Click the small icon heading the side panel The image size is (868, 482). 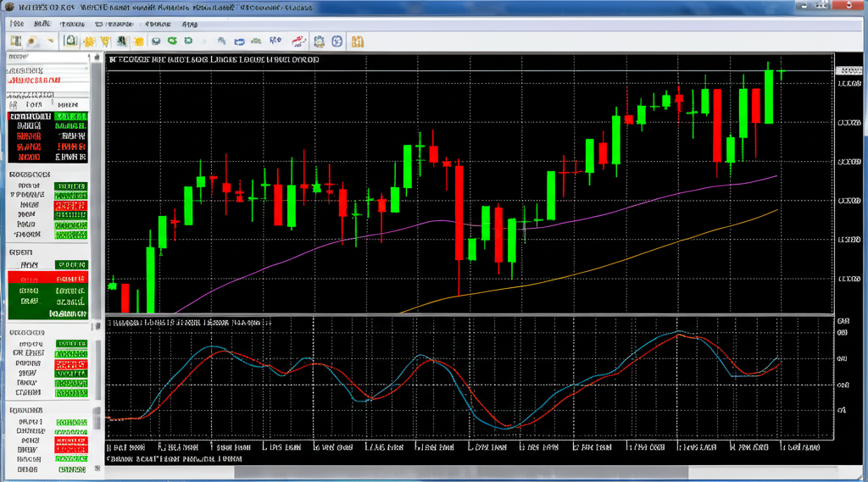pos(97,57)
